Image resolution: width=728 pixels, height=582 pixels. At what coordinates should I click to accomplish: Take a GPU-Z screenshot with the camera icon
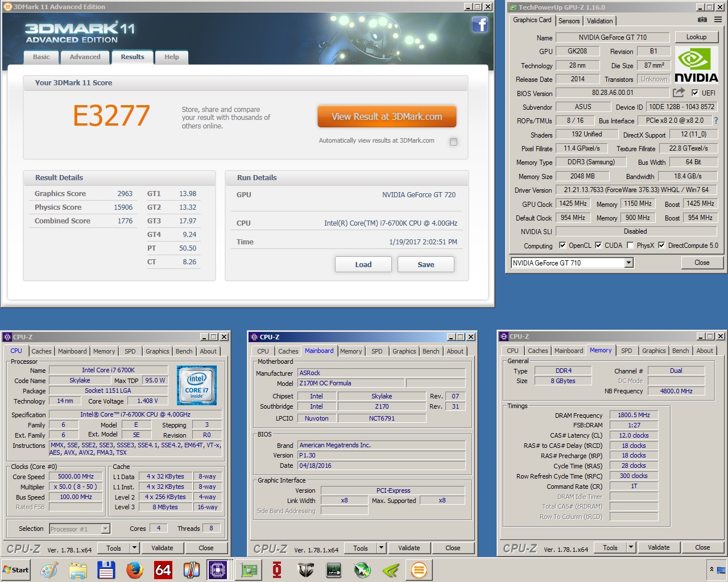pyautogui.click(x=702, y=19)
